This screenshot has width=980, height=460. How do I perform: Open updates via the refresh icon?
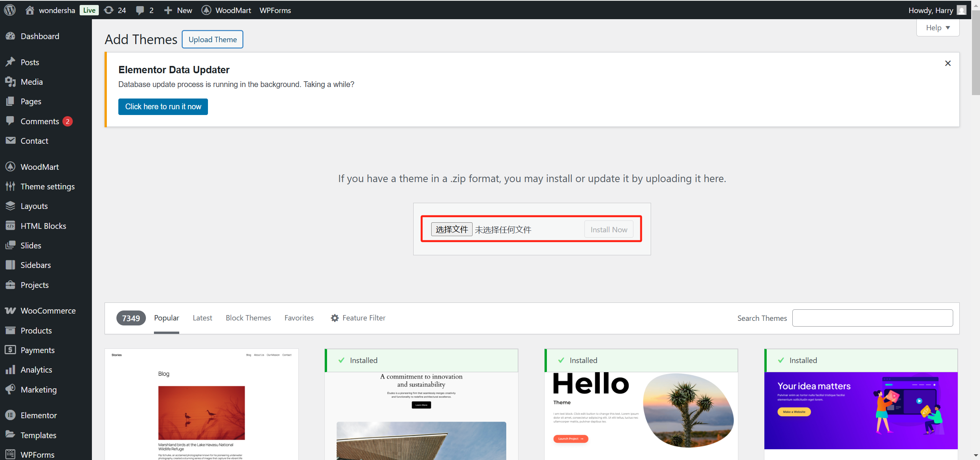point(109,10)
